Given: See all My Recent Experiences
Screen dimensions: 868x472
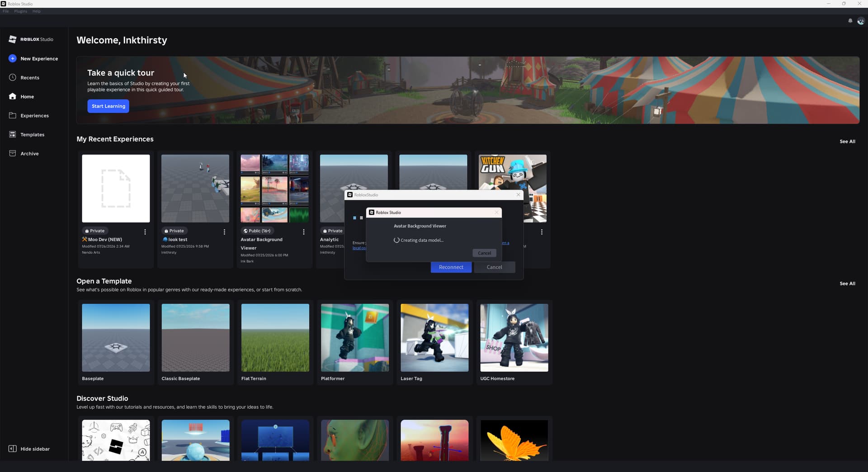Looking at the screenshot, I should 847,142.
